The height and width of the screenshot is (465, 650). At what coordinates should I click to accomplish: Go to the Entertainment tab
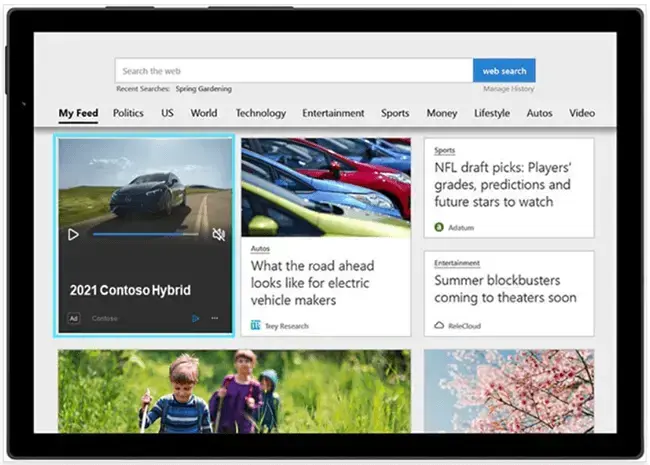[333, 113]
